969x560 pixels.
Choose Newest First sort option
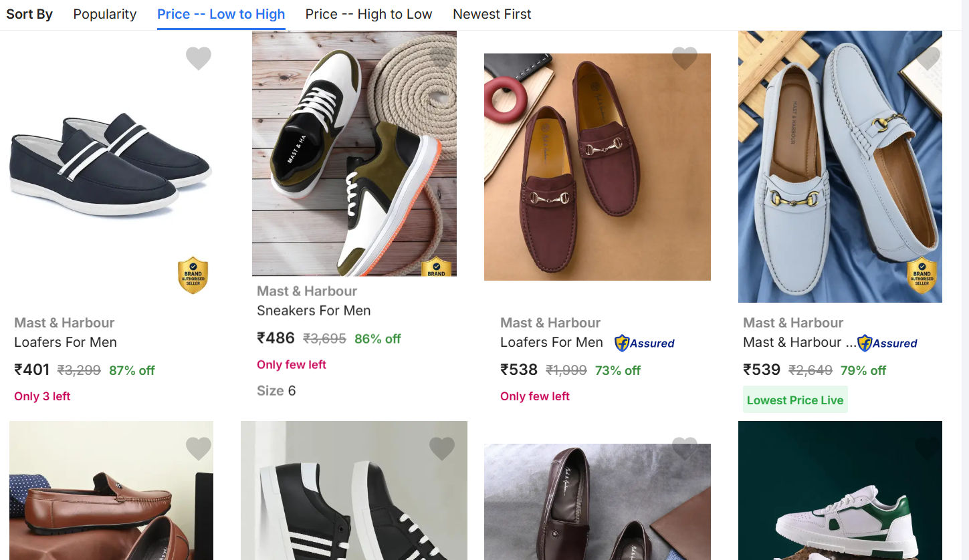pos(492,14)
